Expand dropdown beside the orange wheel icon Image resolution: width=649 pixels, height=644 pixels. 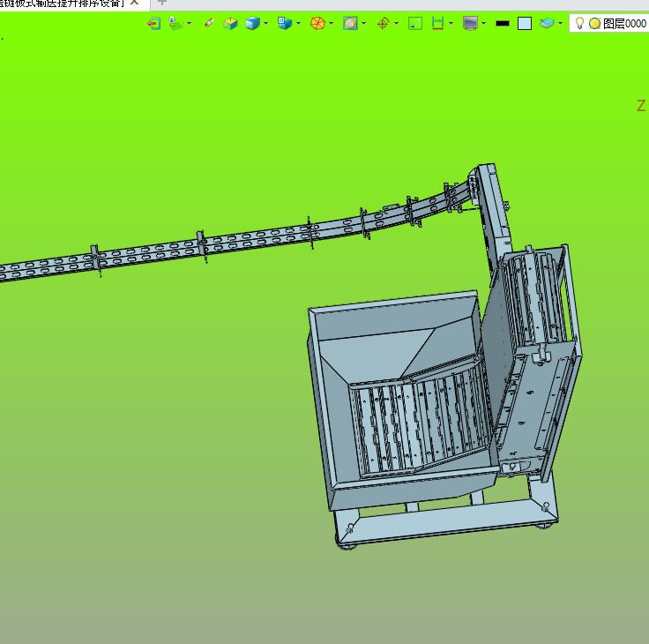[331, 24]
